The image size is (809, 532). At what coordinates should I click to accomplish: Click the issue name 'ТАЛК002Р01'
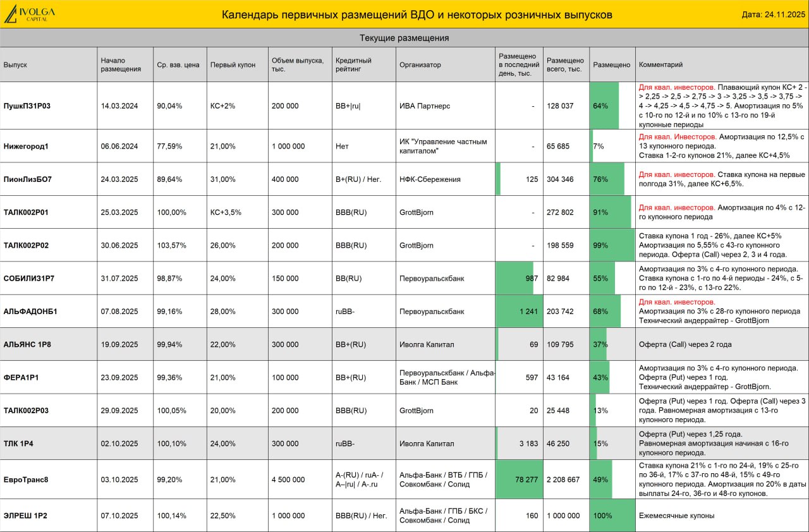[x=26, y=212]
